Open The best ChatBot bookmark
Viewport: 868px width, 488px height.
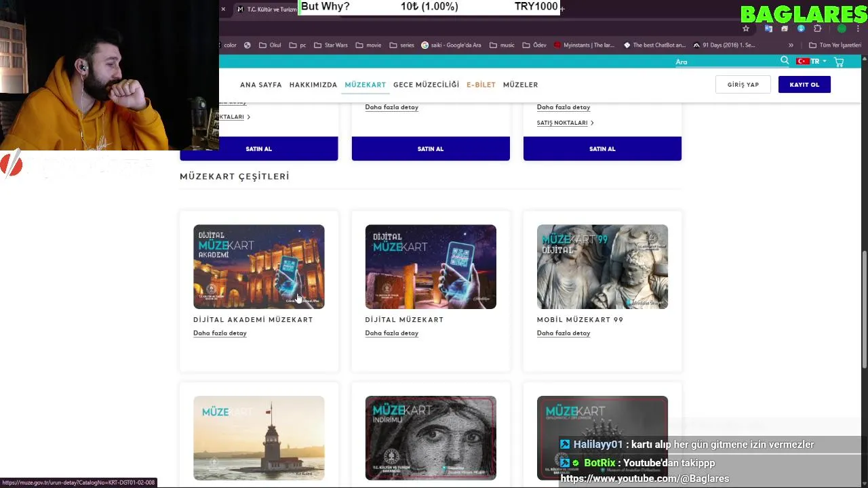654,45
